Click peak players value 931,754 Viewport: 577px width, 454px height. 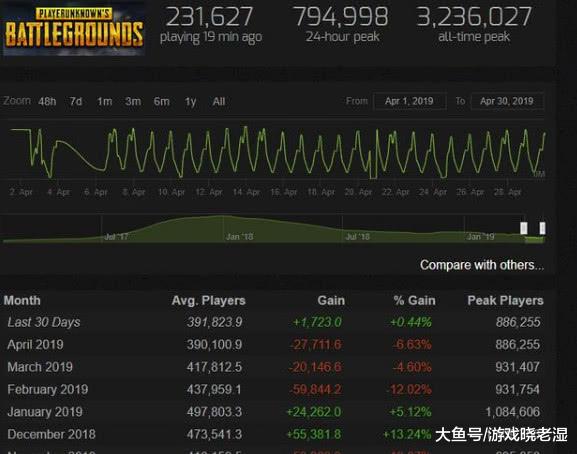pyautogui.click(x=518, y=390)
